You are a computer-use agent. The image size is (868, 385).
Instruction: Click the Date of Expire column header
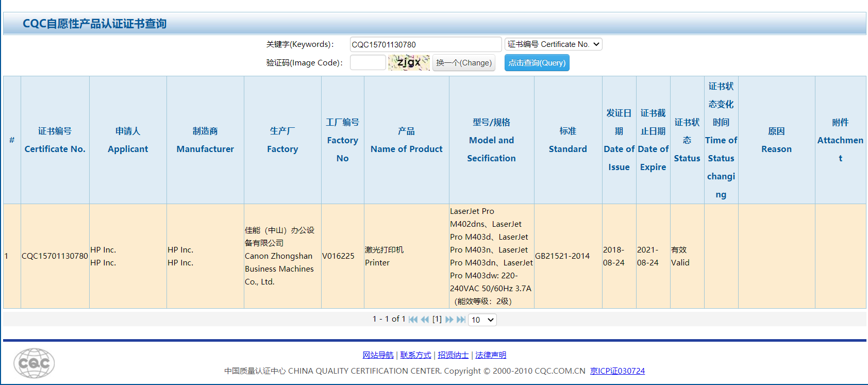[653, 140]
